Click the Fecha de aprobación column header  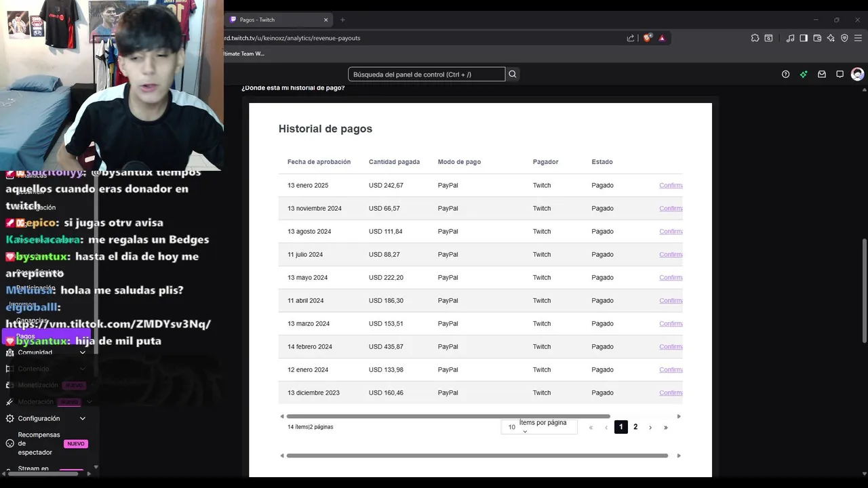click(x=319, y=162)
